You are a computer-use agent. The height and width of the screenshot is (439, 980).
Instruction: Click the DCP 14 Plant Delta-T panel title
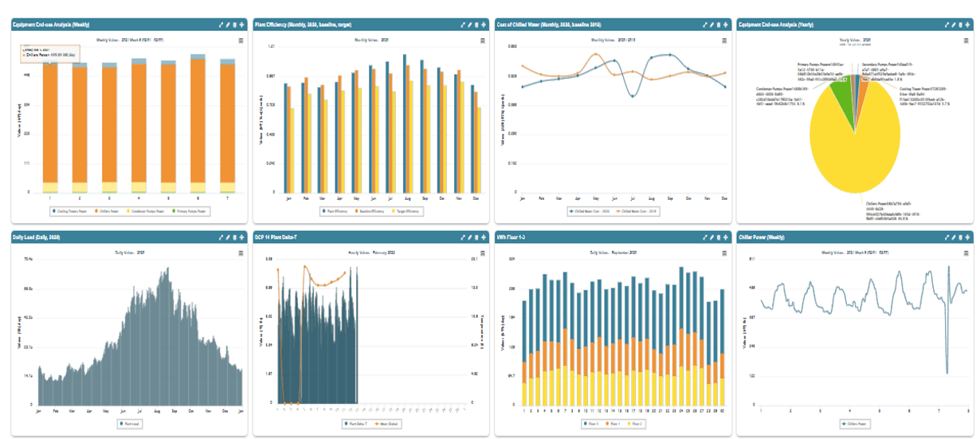pyautogui.click(x=285, y=237)
